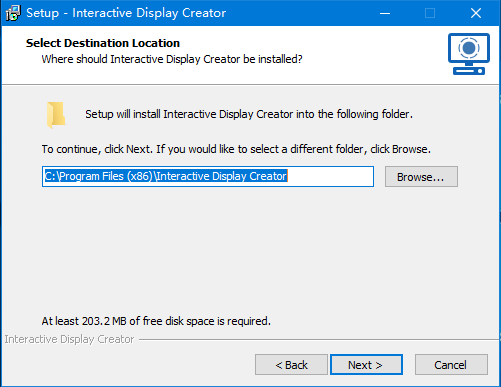Click the 'To continue, click Next' instruction text
This screenshot has height=387, width=501.
click(x=236, y=149)
